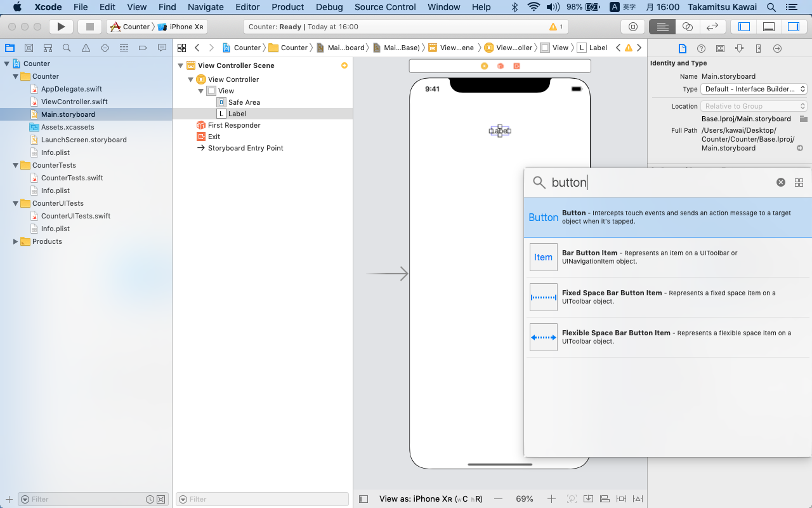Click the Run (play) button
This screenshot has height=508, width=812.
click(x=61, y=27)
